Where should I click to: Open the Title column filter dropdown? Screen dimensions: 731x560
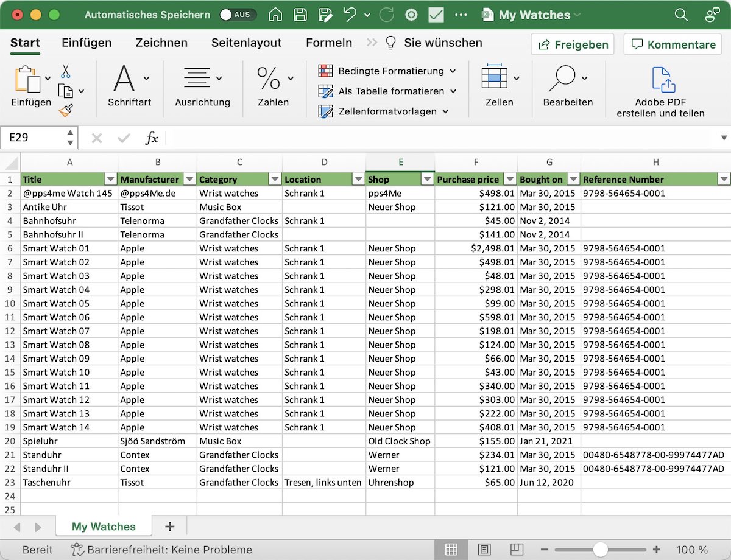[x=110, y=179]
